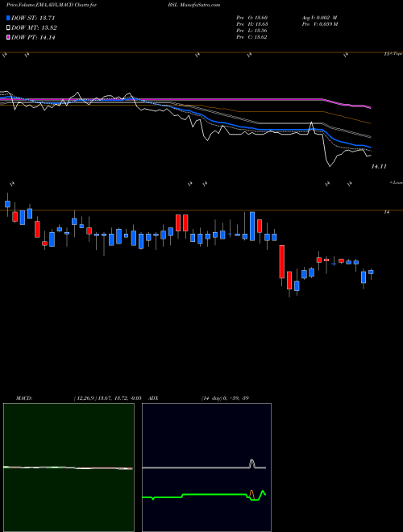Image resolution: width=403 pixels, height=532 pixels.
Task: Click inside the dark blue ADX chart panel
Action: 206,468
